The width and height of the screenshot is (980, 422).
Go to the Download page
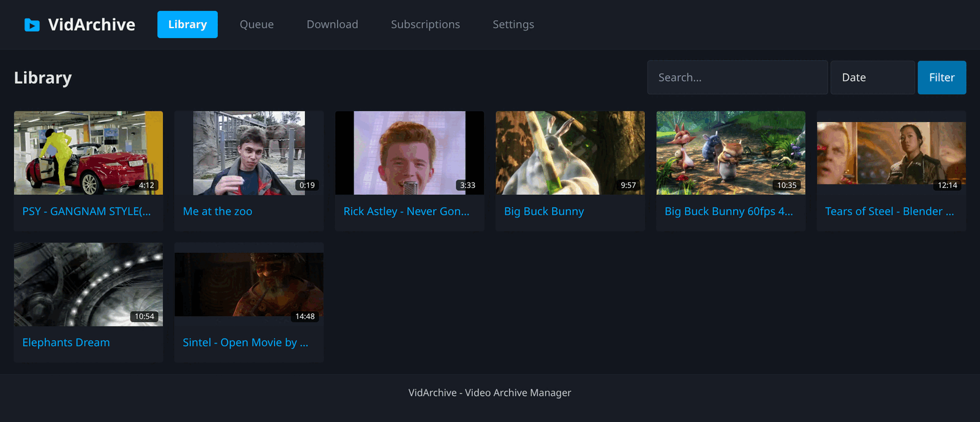coord(333,24)
